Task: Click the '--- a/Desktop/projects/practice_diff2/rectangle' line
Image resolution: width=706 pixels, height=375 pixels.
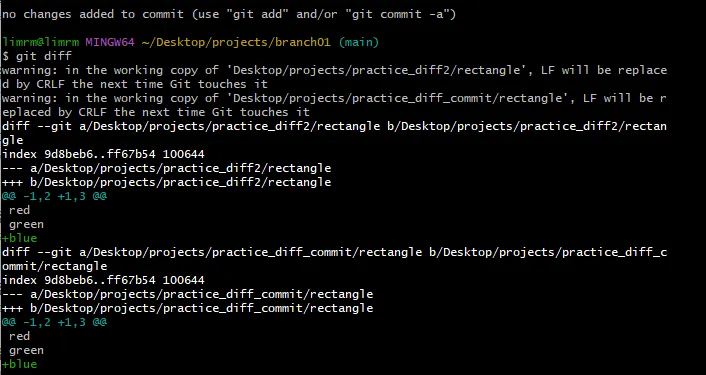Action: click(x=167, y=168)
